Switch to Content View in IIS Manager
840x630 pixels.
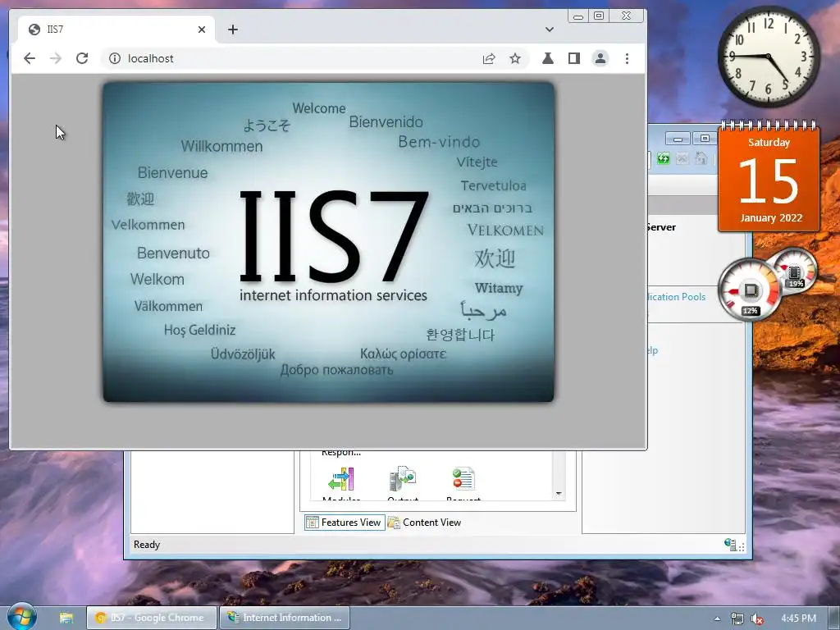point(424,523)
